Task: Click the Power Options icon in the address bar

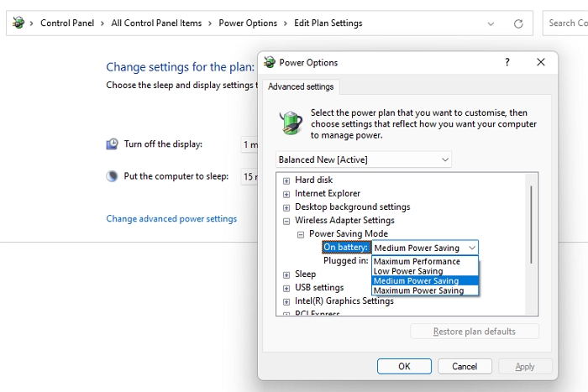Action: click(x=18, y=23)
